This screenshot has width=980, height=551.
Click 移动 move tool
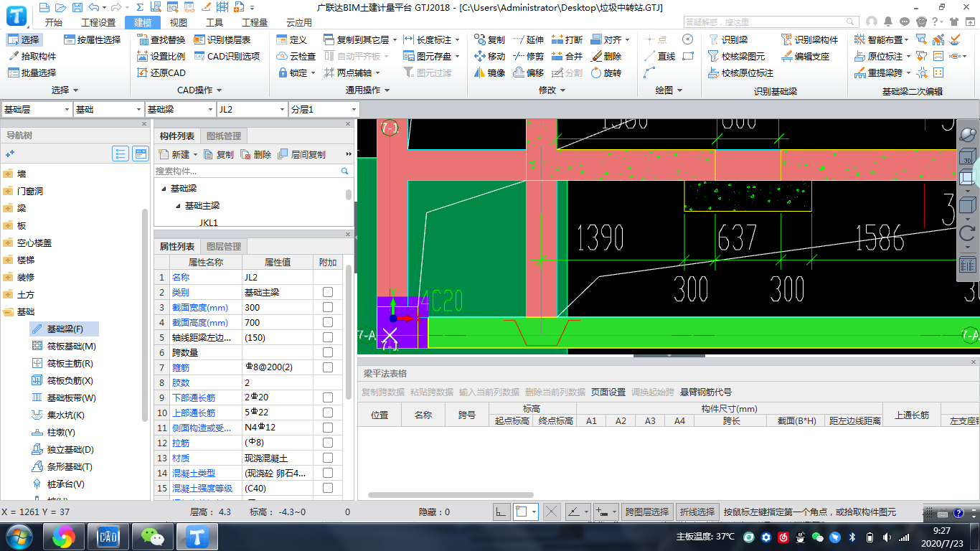[489, 56]
